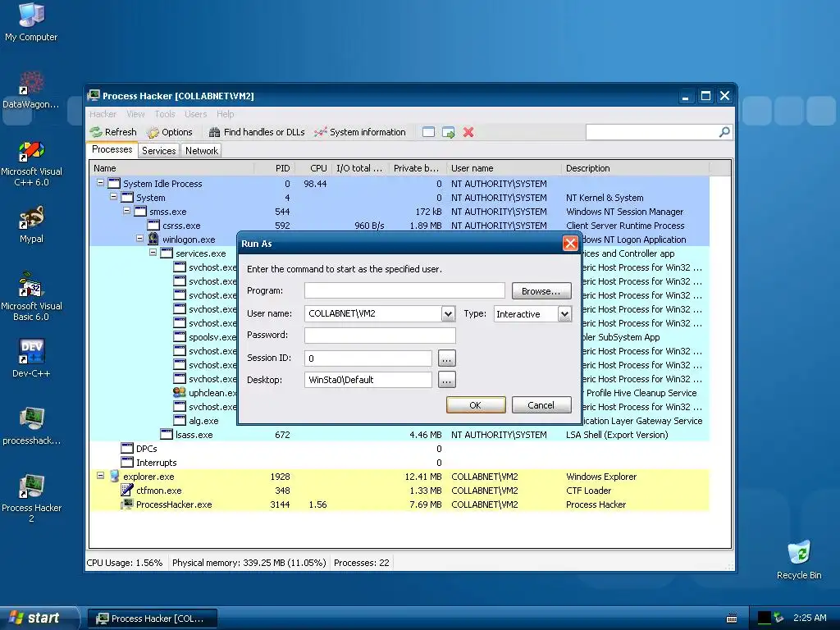840x630 pixels.
Task: Click the find window toolbar icon
Action: point(428,132)
